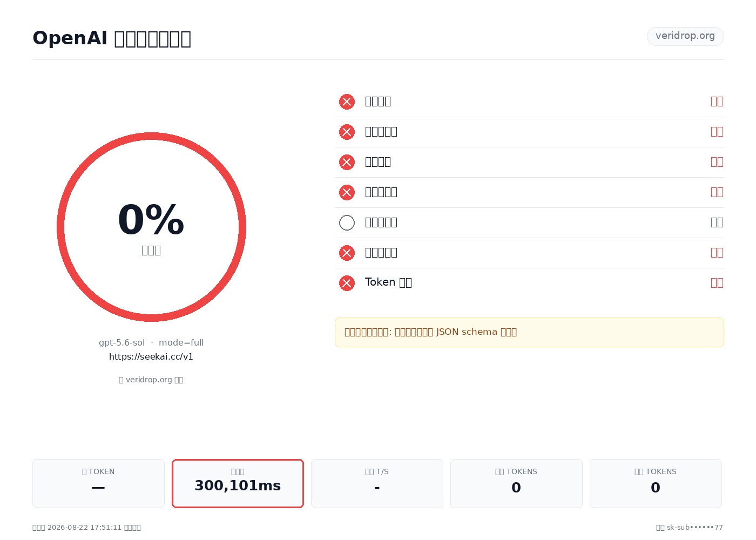Click the red X icon on second check row
Viewport: 756px width, 540px height.
point(347,132)
